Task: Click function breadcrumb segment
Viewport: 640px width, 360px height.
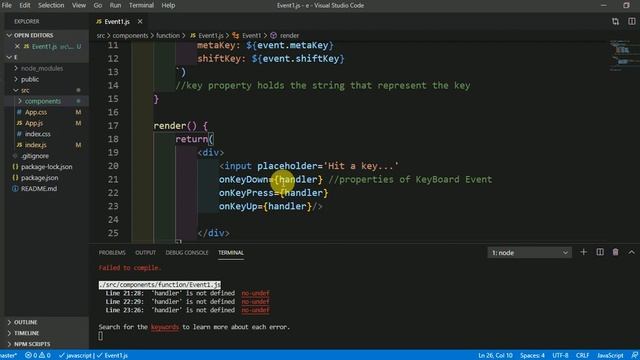Action: coord(168,36)
